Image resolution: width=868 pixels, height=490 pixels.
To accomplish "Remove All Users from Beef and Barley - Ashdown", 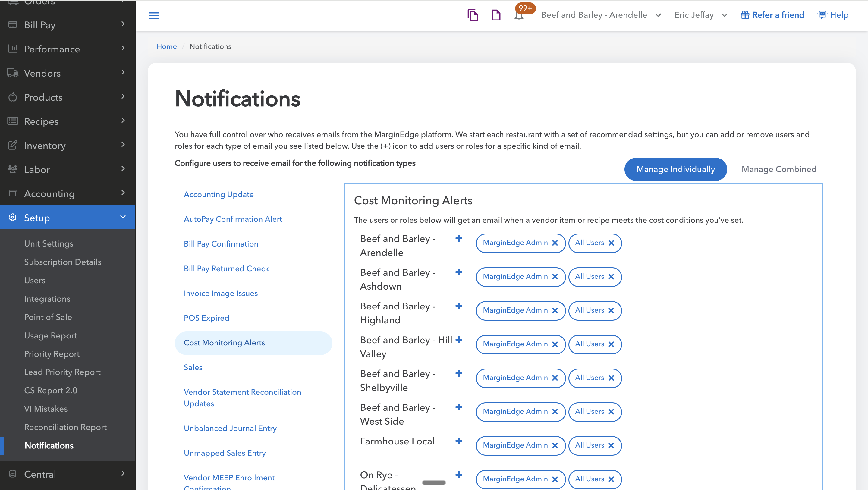I will click(611, 277).
